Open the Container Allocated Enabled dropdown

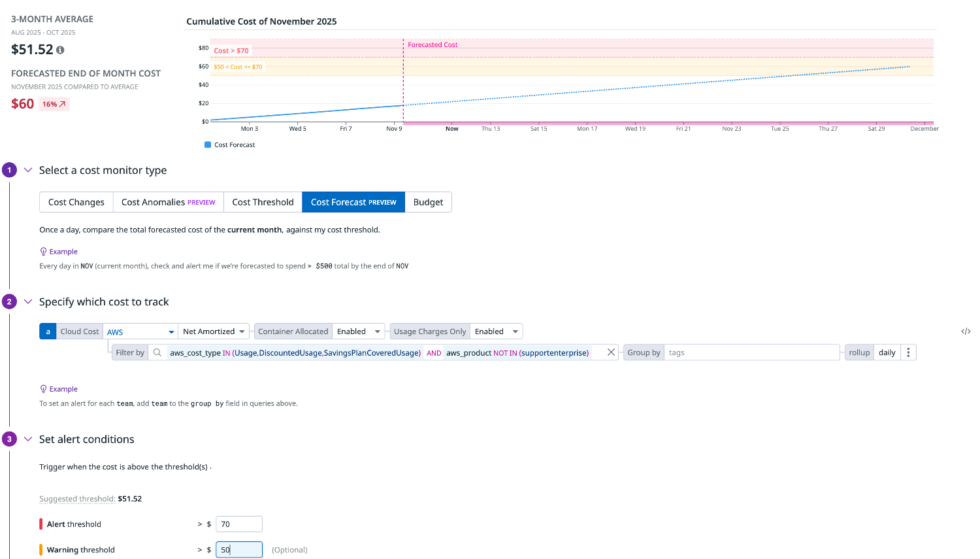tap(359, 331)
